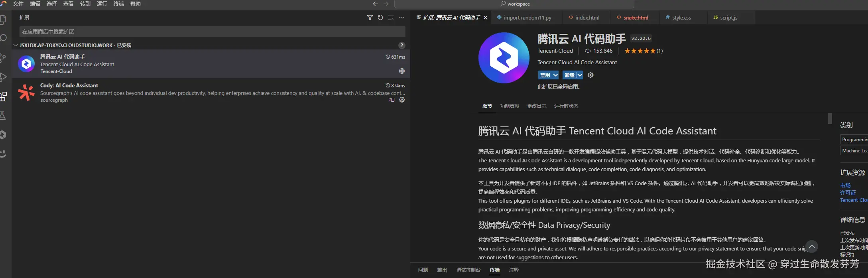868x278 pixels.
Task: Select the 细节 details tab
Action: (487, 106)
